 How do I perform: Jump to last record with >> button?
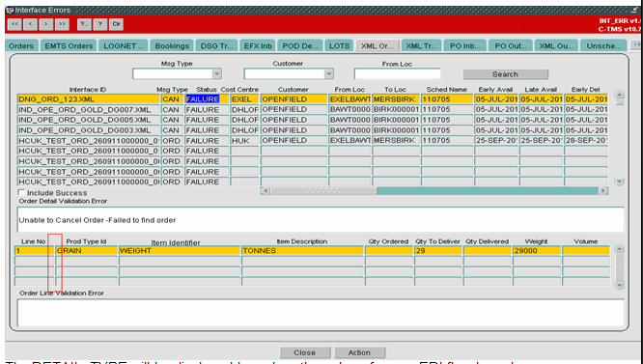[62, 24]
